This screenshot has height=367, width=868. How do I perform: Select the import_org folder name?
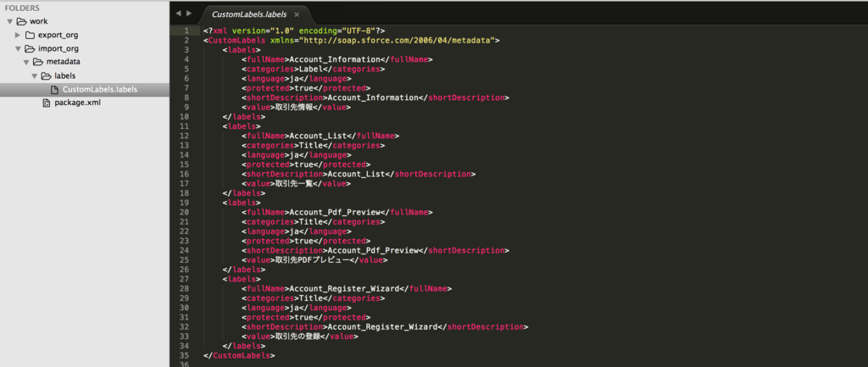[x=58, y=48]
